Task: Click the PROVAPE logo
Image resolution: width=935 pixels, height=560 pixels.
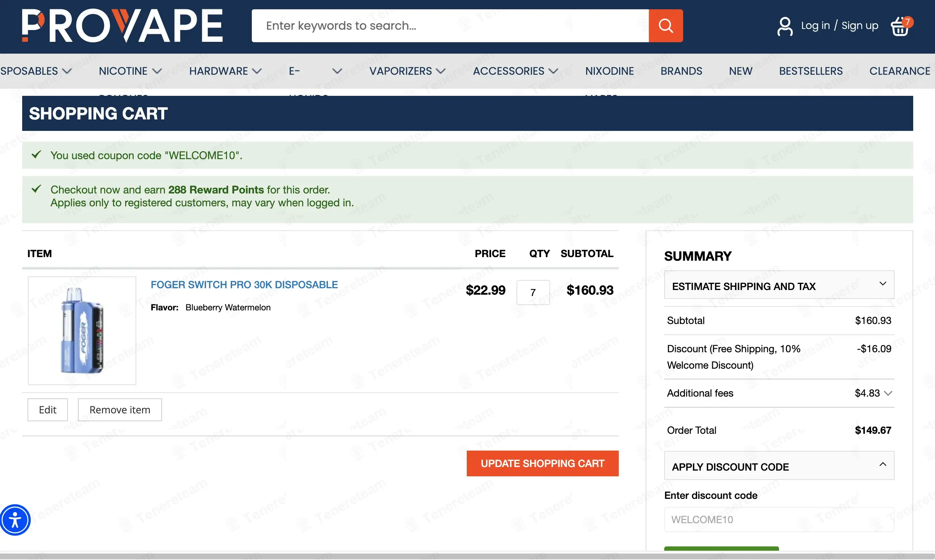Action: pos(122,26)
